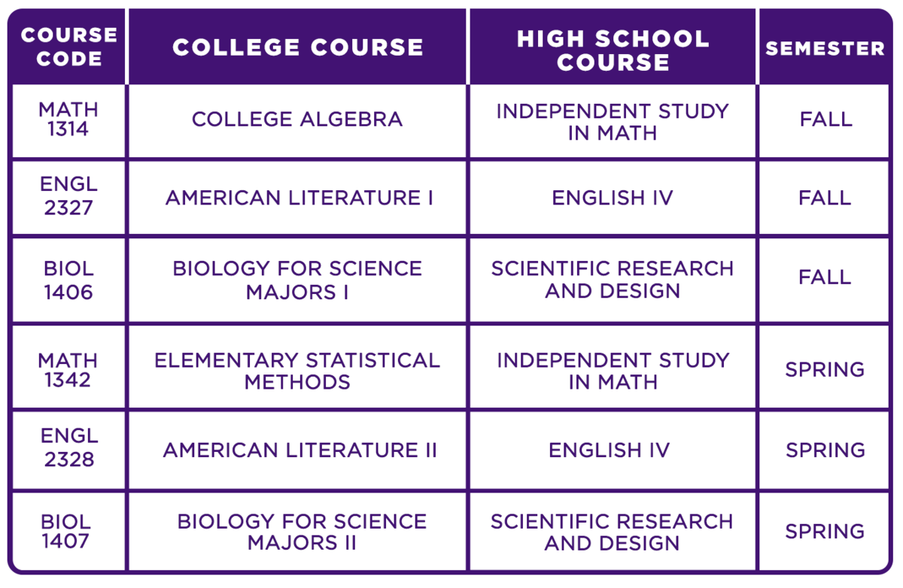The height and width of the screenshot is (588, 903).
Task: Click the COURSE CODE column header
Action: [68, 47]
